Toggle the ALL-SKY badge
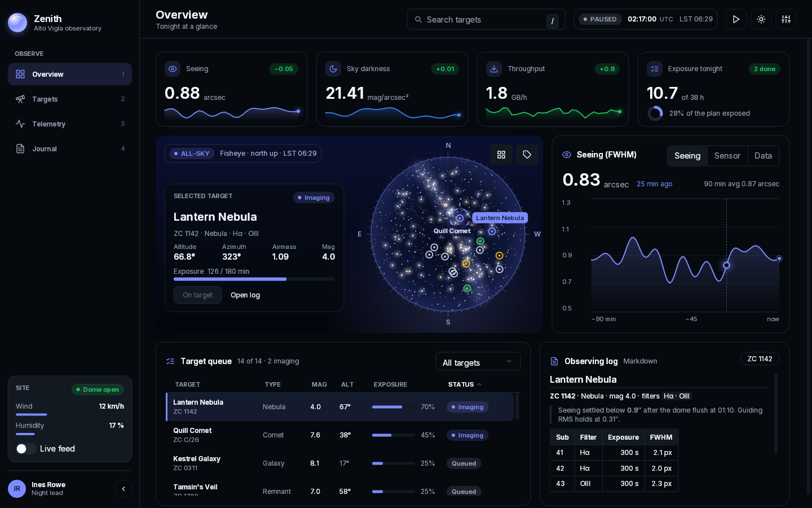The height and width of the screenshot is (508, 812). pyautogui.click(x=192, y=154)
